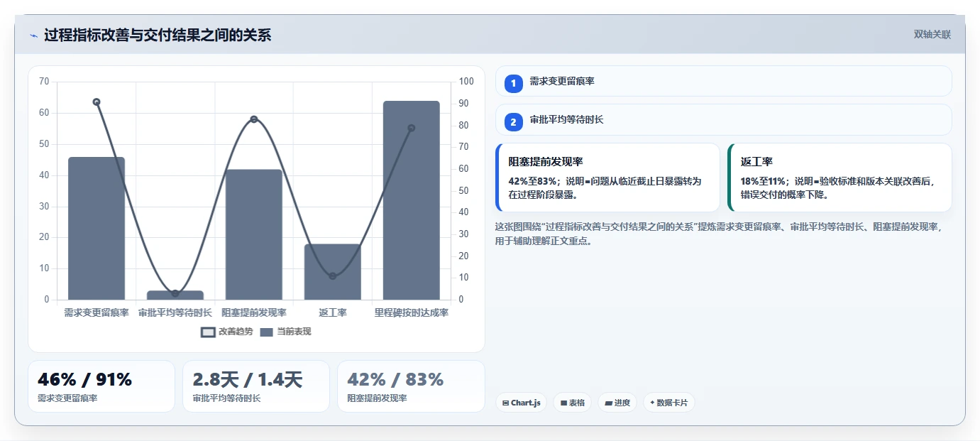The height and width of the screenshot is (441, 980).
Task: Select the 里程碑按时达成率 bar in the chart
Action: point(412,200)
